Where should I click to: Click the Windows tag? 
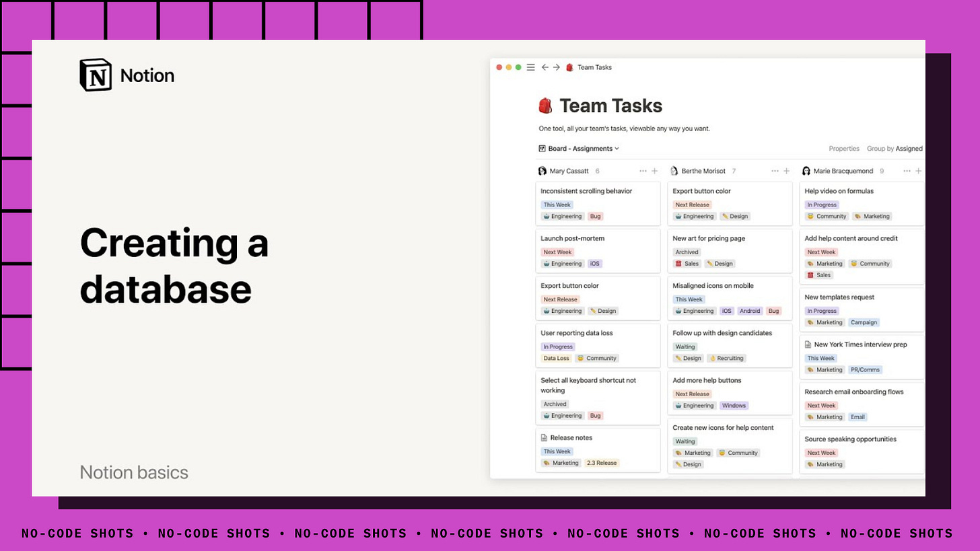pos(734,406)
